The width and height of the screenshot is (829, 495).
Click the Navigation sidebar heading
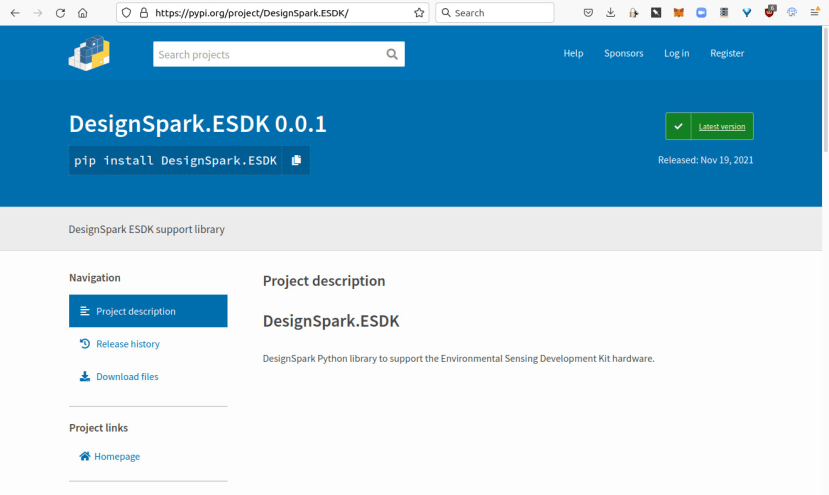[95, 278]
